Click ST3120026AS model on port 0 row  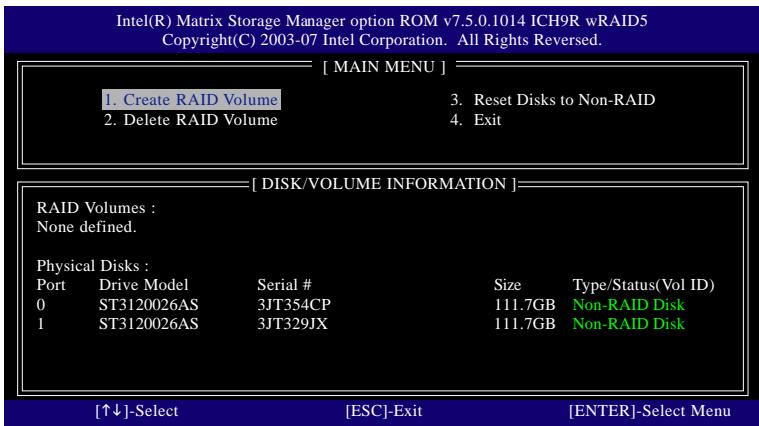(x=149, y=304)
